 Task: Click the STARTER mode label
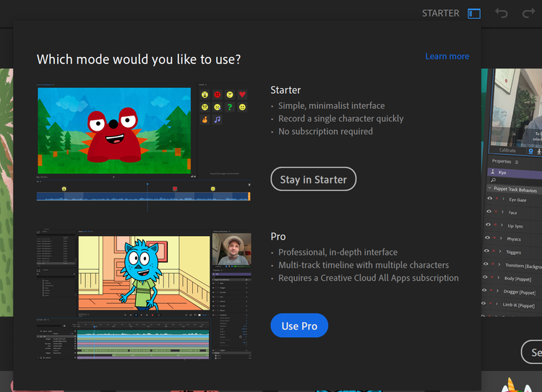440,14
